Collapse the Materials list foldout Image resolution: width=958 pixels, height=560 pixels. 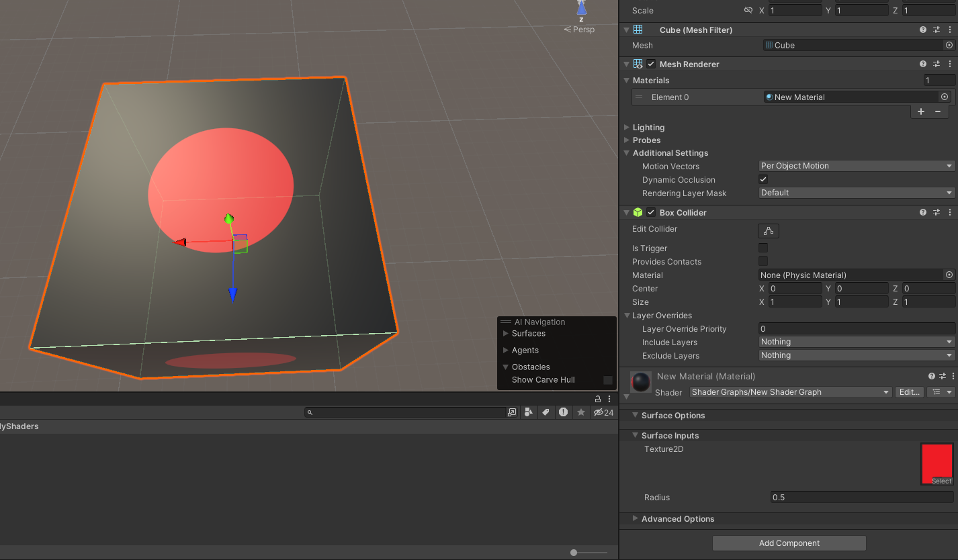(627, 81)
